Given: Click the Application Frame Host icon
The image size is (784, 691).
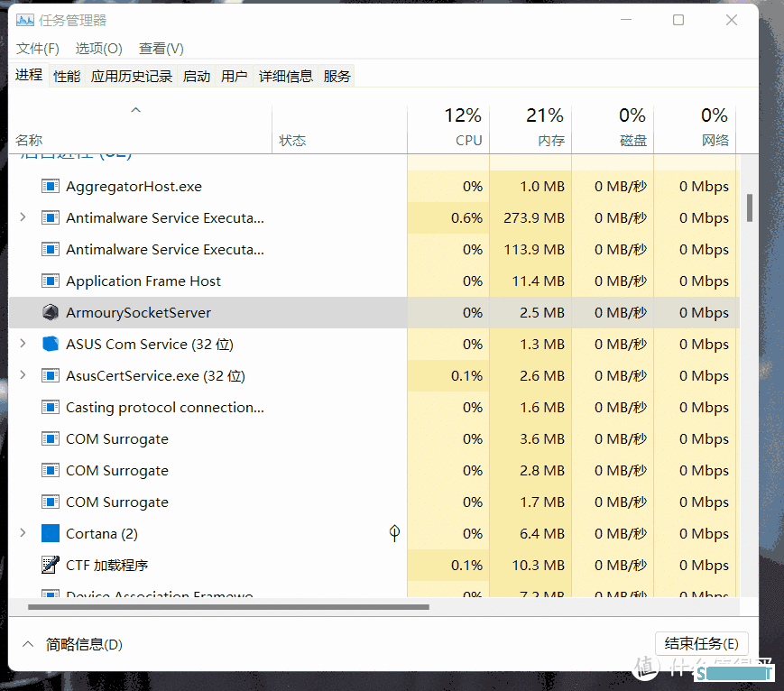Looking at the screenshot, I should pyautogui.click(x=50, y=281).
